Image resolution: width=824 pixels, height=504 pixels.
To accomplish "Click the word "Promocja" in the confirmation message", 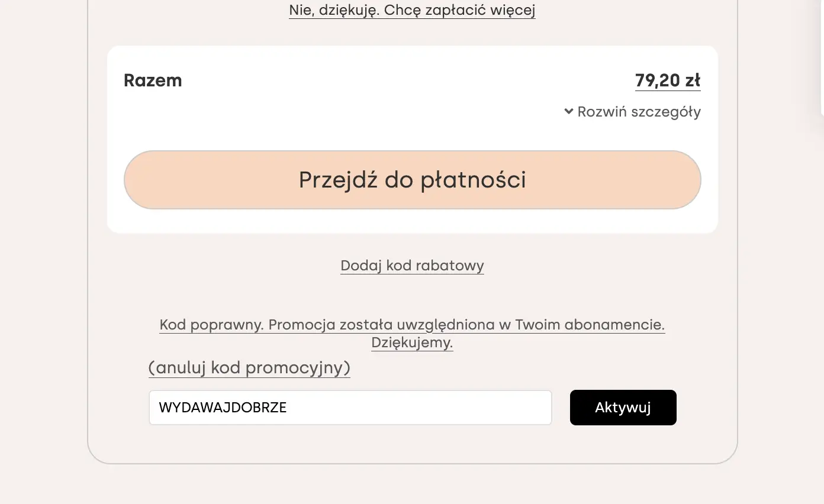I will pos(302,325).
